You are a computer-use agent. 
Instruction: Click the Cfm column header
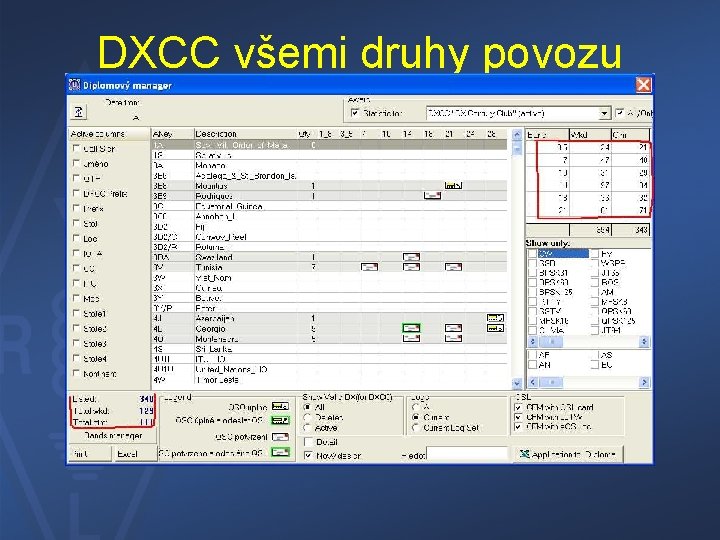(630, 135)
